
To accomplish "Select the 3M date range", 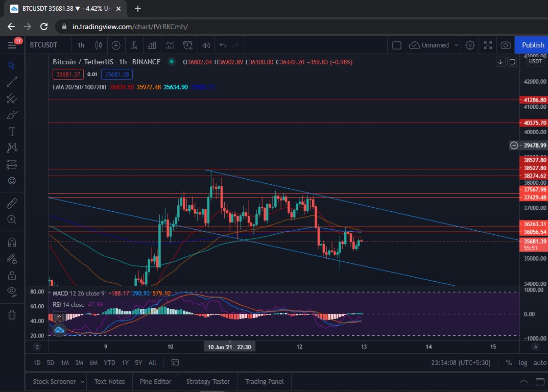I will pyautogui.click(x=79, y=363).
